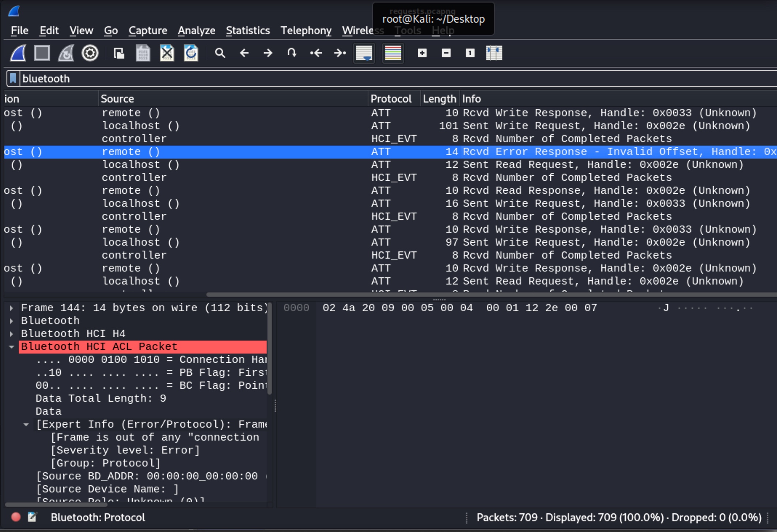
Task: Sort by the Protocol column header
Action: [x=394, y=99]
